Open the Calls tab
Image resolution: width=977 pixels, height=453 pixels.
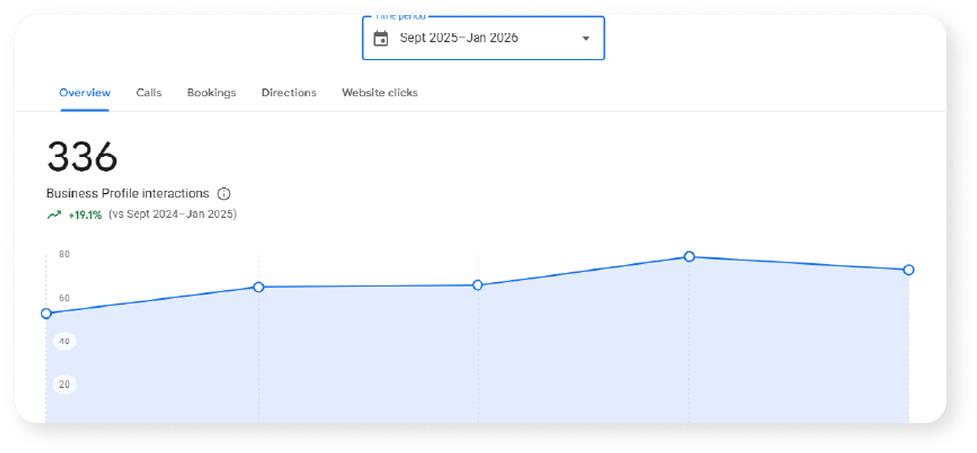(149, 93)
